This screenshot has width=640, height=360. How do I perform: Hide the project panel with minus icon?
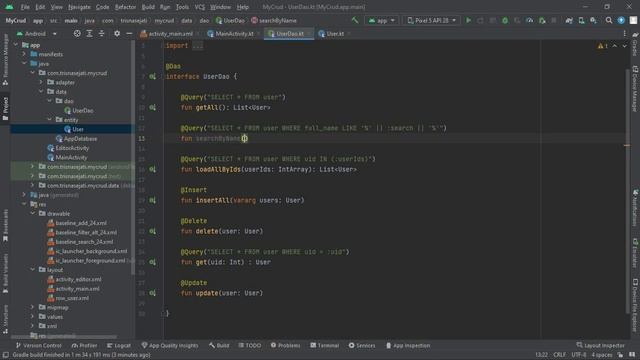point(129,33)
